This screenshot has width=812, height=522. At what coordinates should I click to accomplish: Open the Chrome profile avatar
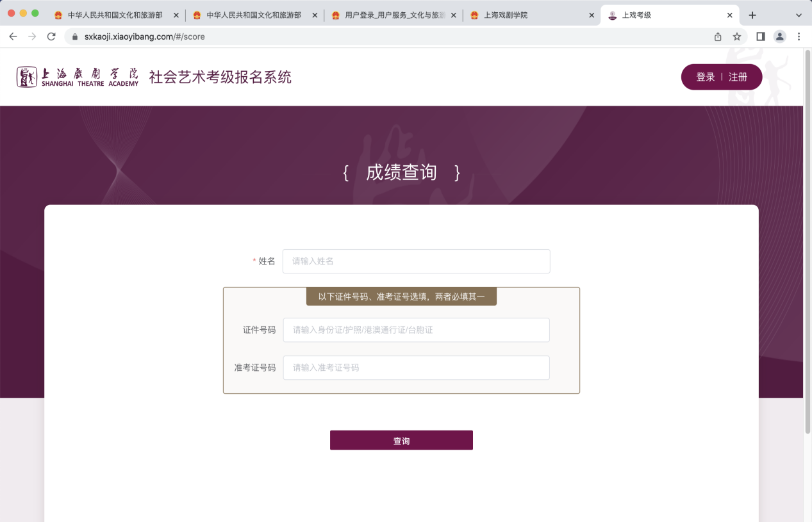click(780, 37)
